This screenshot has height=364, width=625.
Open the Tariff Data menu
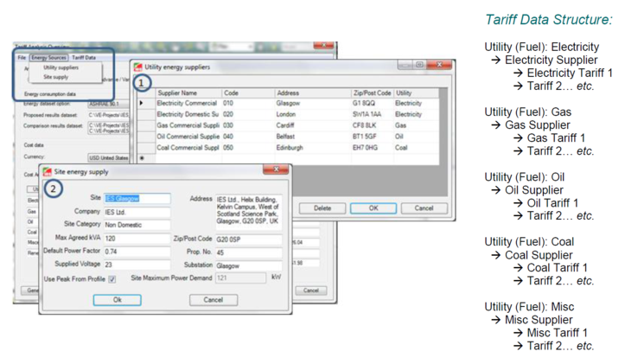84,57
